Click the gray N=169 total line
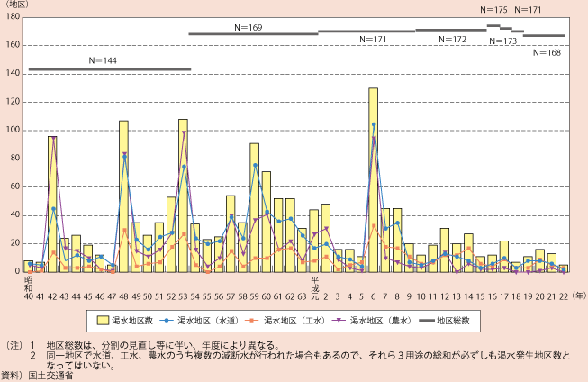 click(x=254, y=33)
